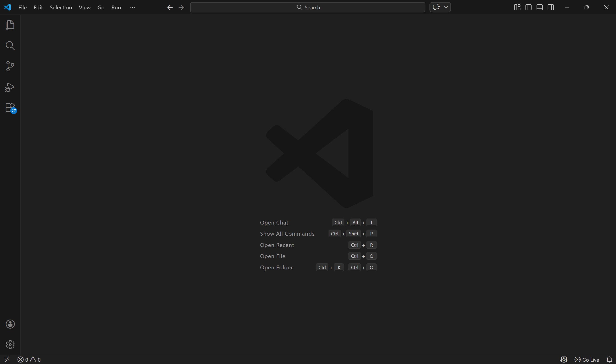This screenshot has height=364, width=616.
Task: Open the Explorer view in activity bar
Action: click(x=10, y=25)
